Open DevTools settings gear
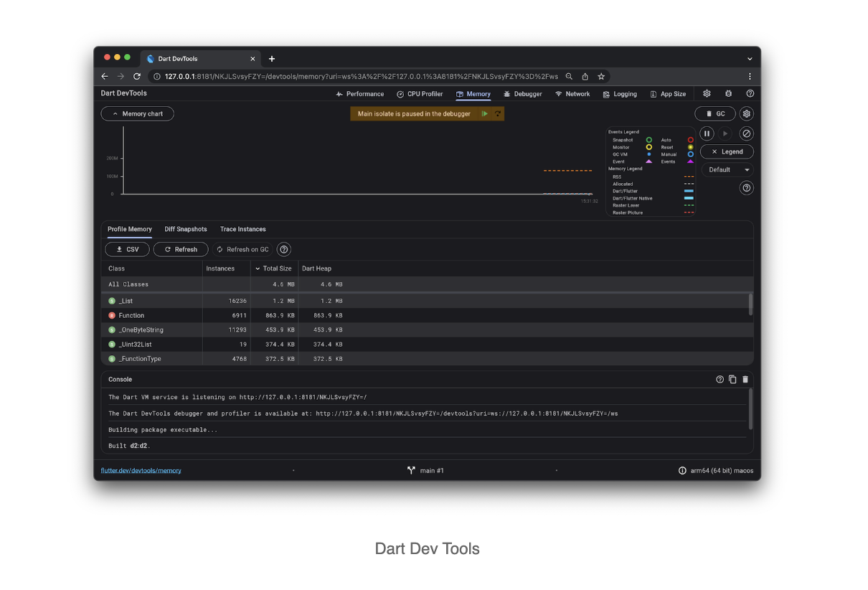Image resolution: width=868 pixels, height=590 pixels. pyautogui.click(x=707, y=94)
